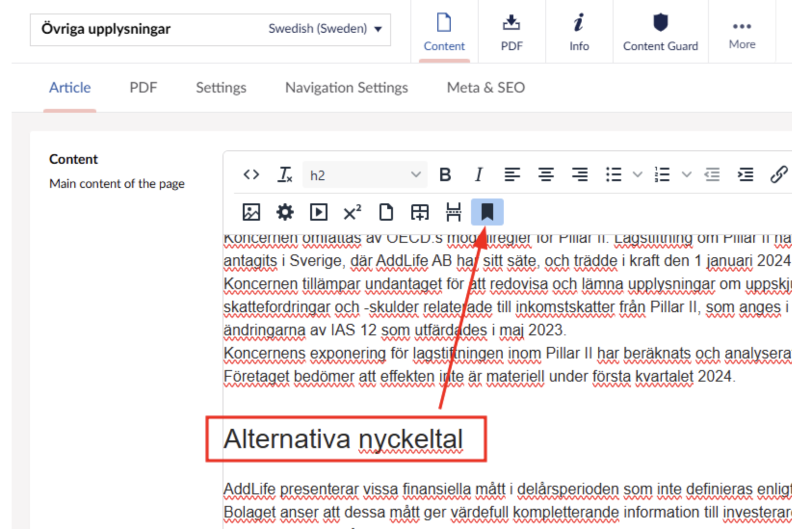Switch to the Meta & SEO tab
This screenshot has height=530, width=812.
485,88
